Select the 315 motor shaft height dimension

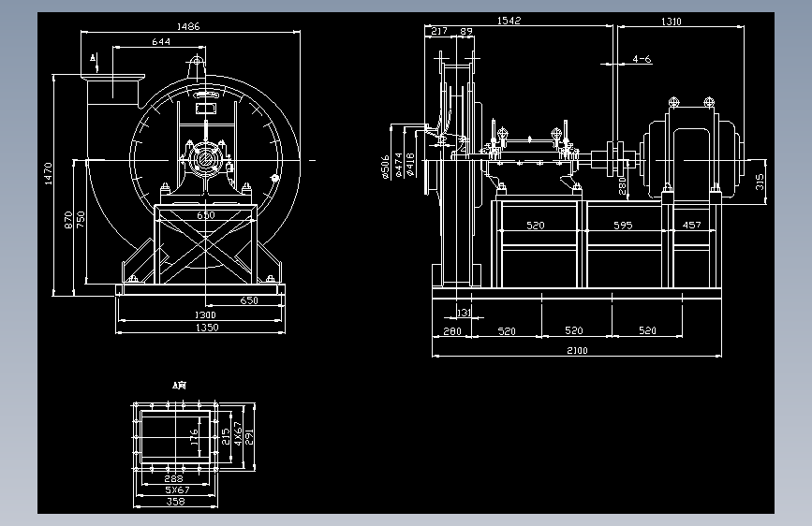(x=760, y=182)
